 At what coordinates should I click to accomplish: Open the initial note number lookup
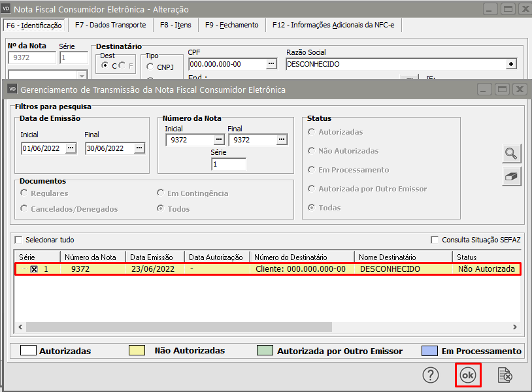click(x=219, y=140)
